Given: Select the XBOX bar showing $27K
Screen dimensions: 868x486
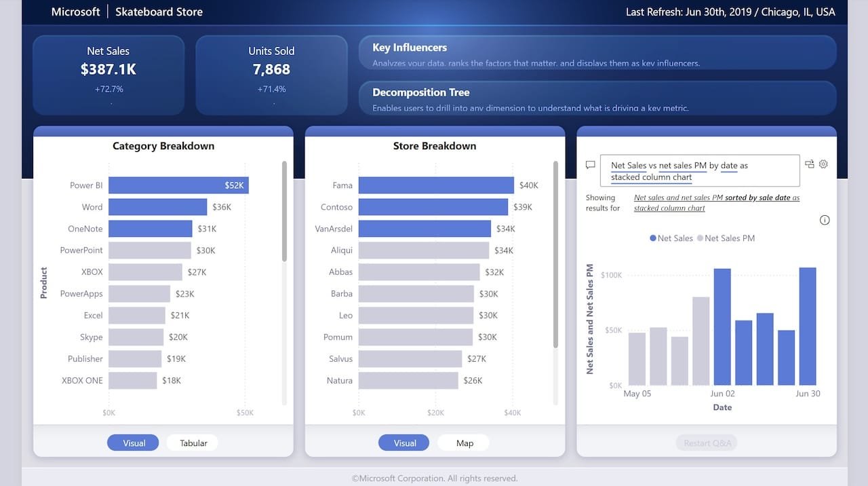Looking at the screenshot, I should pyautogui.click(x=145, y=272).
